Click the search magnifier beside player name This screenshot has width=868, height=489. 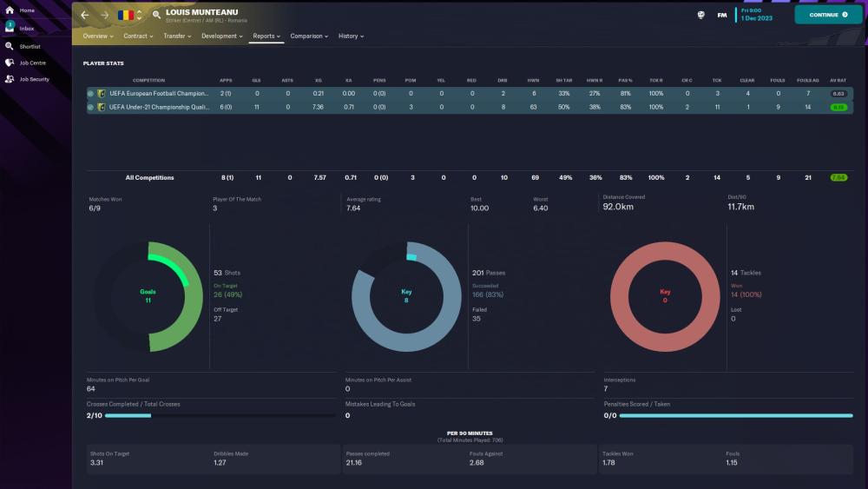[x=156, y=15]
